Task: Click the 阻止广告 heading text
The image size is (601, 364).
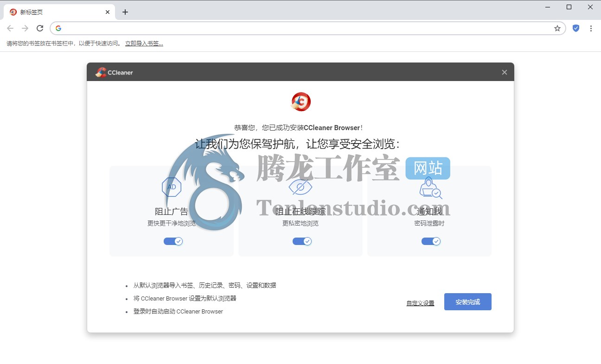Action: (x=172, y=212)
